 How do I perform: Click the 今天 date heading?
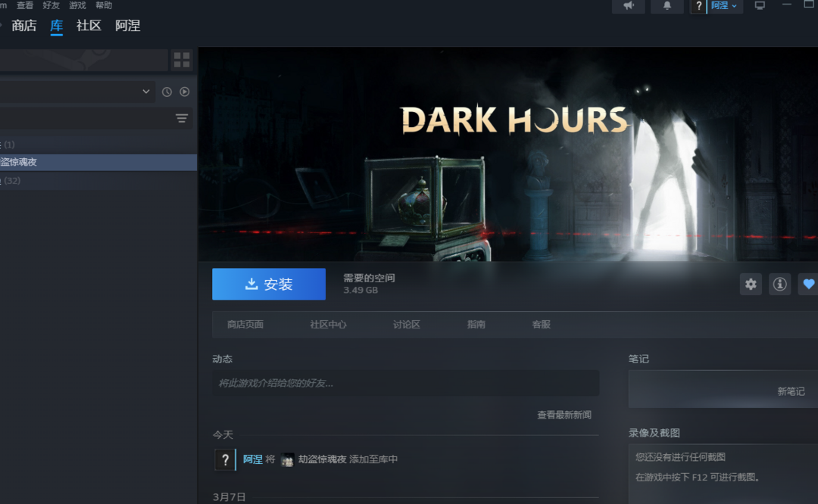pyautogui.click(x=223, y=434)
